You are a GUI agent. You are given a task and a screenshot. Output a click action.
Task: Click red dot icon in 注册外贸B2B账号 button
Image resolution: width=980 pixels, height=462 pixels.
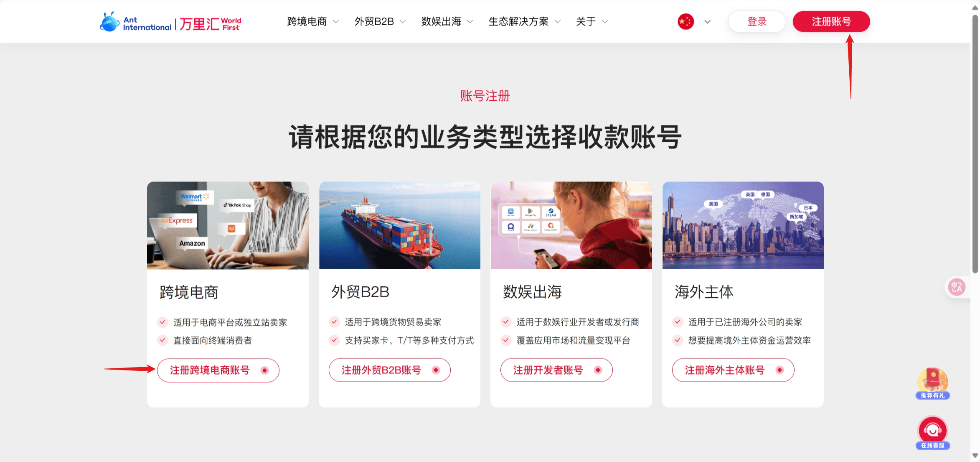pyautogui.click(x=436, y=370)
